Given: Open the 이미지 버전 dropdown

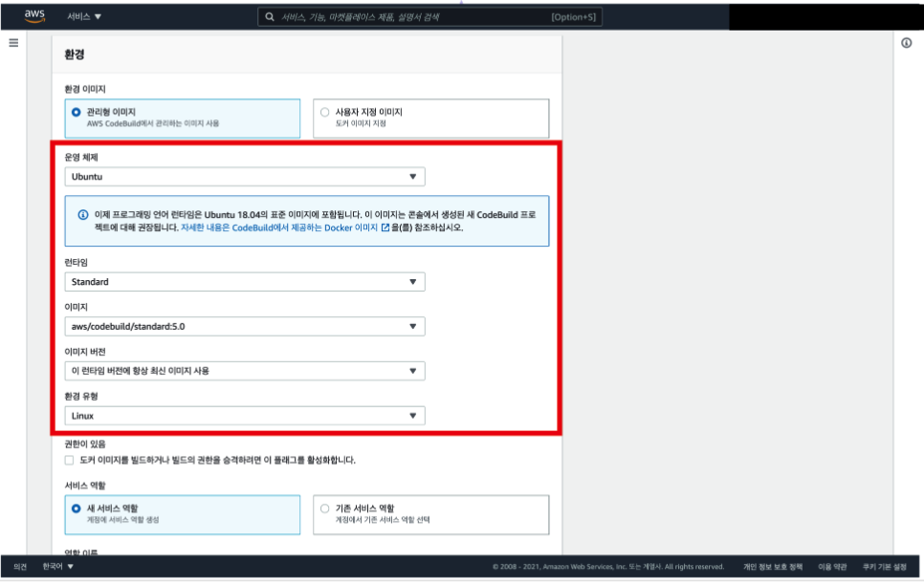Looking at the screenshot, I should click(x=245, y=371).
